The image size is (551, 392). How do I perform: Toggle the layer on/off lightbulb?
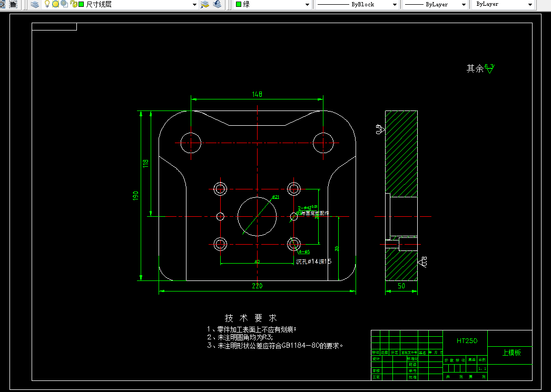pyautogui.click(x=47, y=4)
